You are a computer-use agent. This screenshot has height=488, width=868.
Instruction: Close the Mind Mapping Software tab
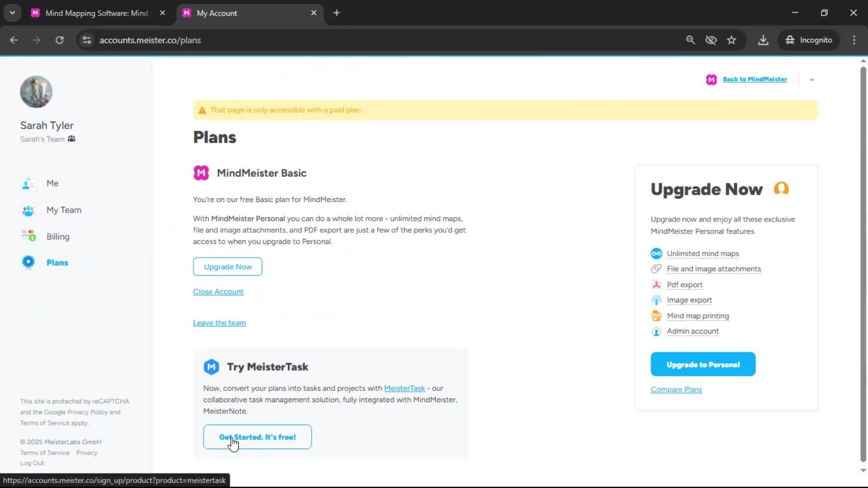[163, 13]
